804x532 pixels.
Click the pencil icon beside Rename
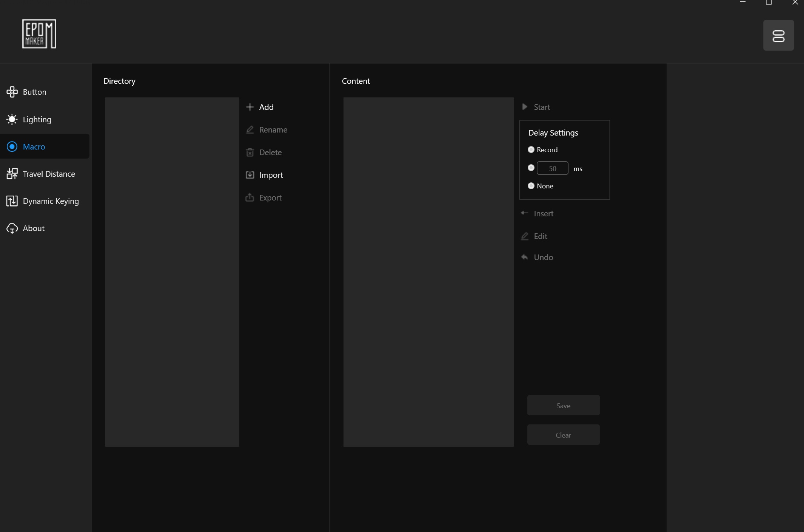pos(250,130)
